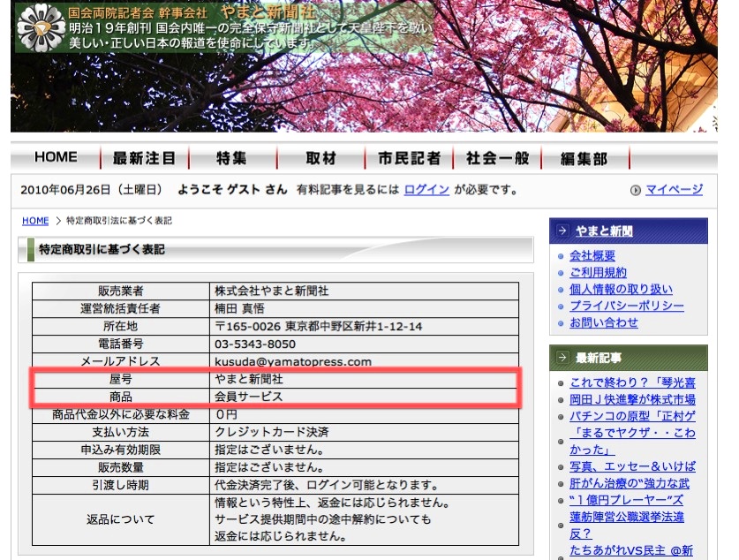Click the 最新記事 sidebar heading

[x=599, y=358]
